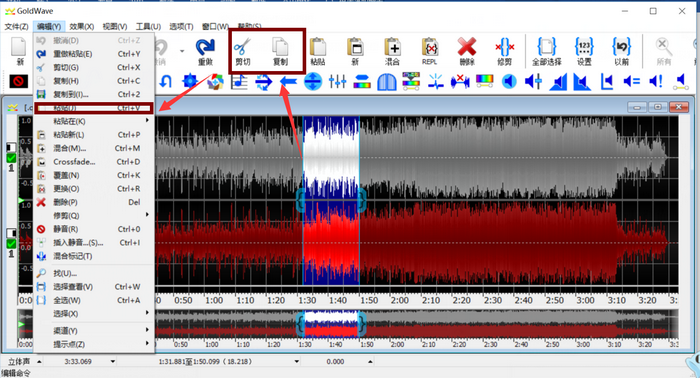700x378 pixels.
Task: Expand the 修剪(Q) submenu
Action: pos(94,216)
